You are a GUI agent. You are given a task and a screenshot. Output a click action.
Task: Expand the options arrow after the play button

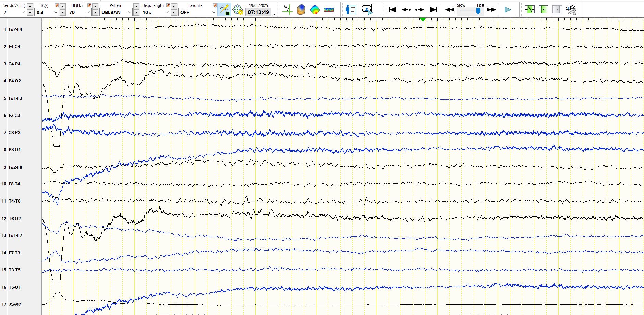[517, 14]
